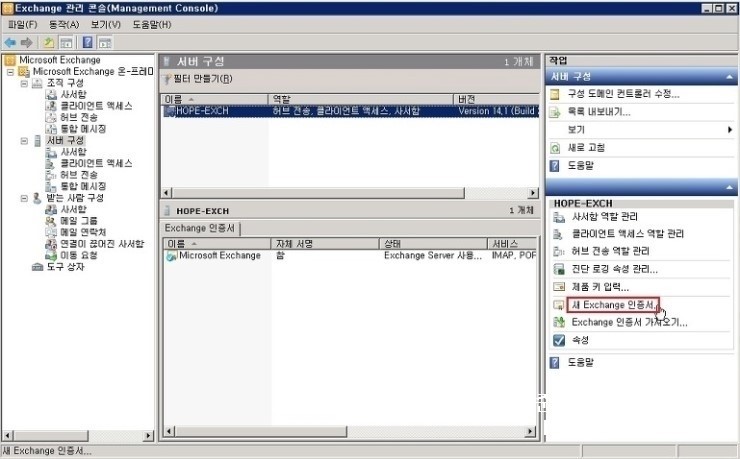740x459 pixels.
Task: Click the server list horizontal scrollbar thumb
Action: click(x=319, y=193)
